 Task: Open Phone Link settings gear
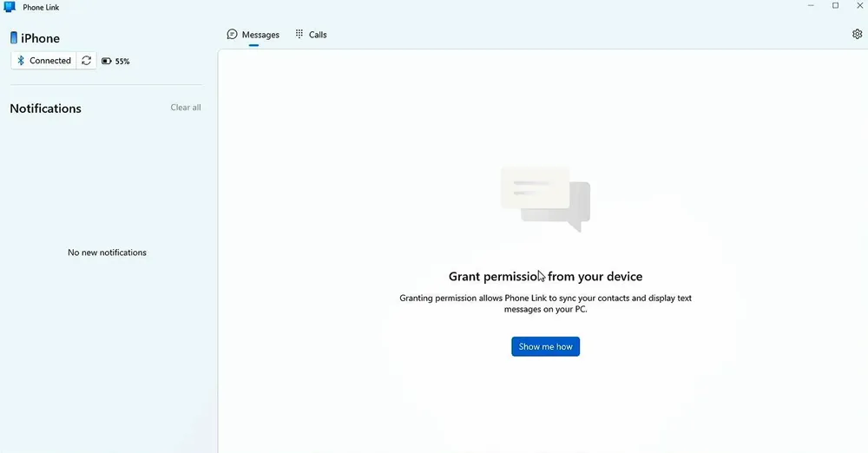pyautogui.click(x=857, y=34)
